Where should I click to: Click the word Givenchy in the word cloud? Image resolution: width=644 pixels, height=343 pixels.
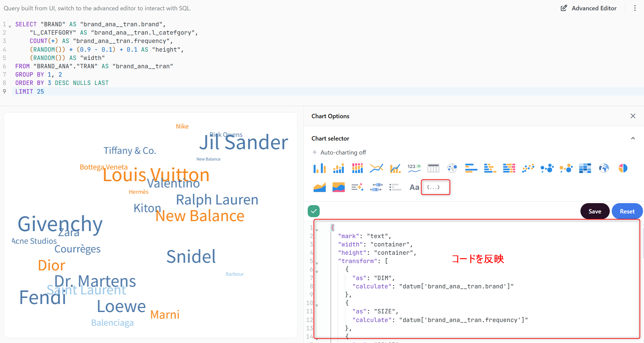pyautogui.click(x=60, y=224)
